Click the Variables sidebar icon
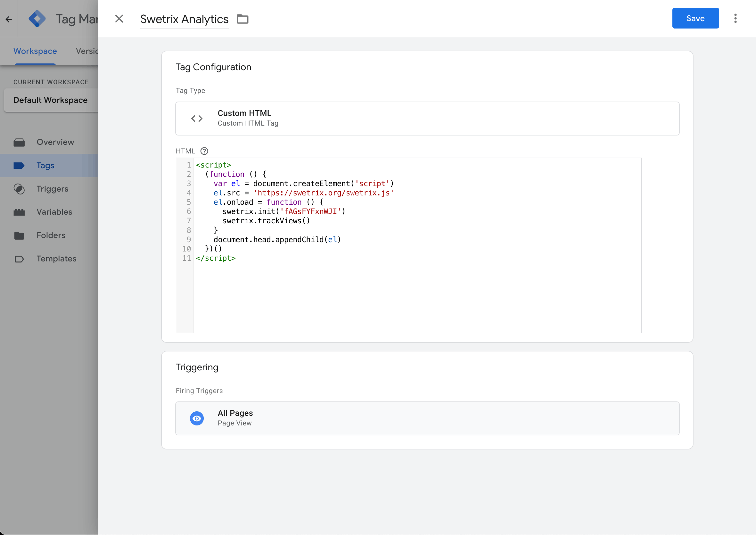Image resolution: width=756 pixels, height=535 pixels. click(19, 212)
